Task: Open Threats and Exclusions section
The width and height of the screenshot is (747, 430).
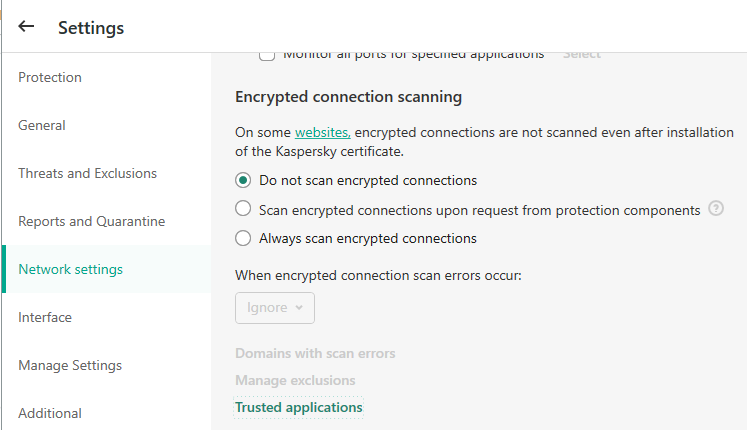Action: 88,173
